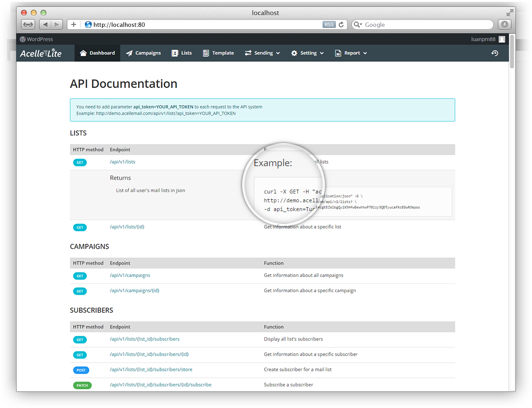This screenshot has height=408, width=532.
Task: Click the Google search magnifier icon
Action: click(357, 24)
